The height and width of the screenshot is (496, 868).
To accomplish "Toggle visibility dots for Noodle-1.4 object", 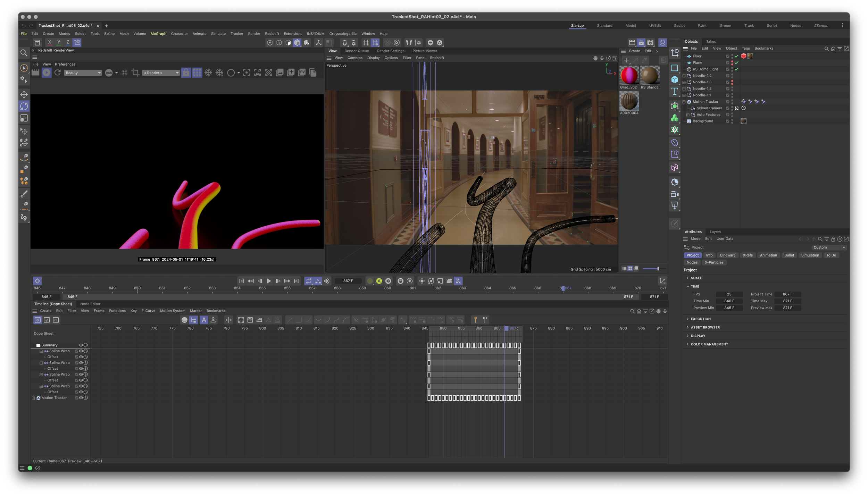I will click(732, 76).
